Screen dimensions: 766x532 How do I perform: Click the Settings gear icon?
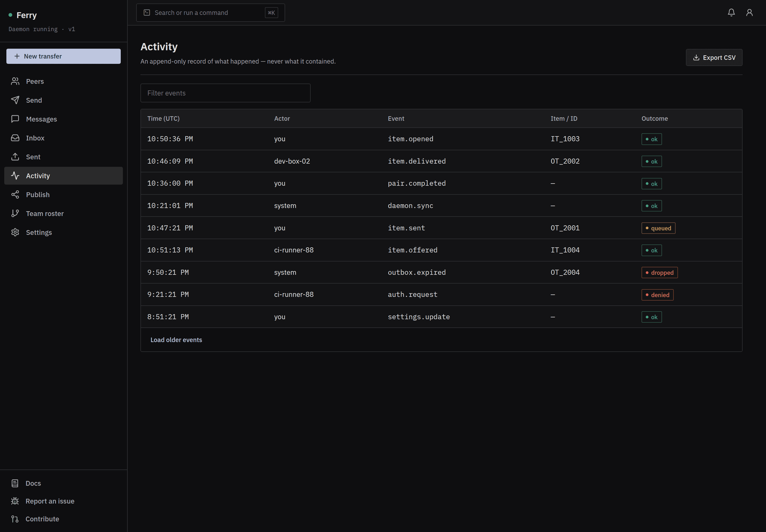pyautogui.click(x=15, y=232)
